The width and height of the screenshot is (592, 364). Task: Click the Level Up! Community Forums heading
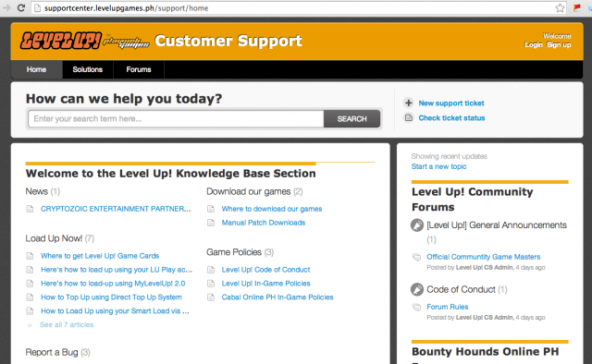coord(473,200)
